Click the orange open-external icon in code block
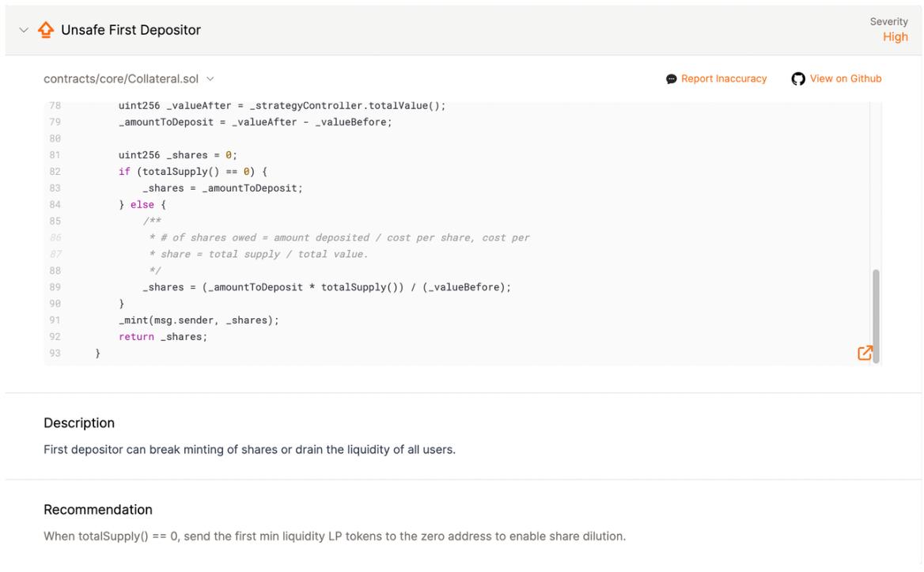This screenshot has width=924, height=572. (865, 354)
